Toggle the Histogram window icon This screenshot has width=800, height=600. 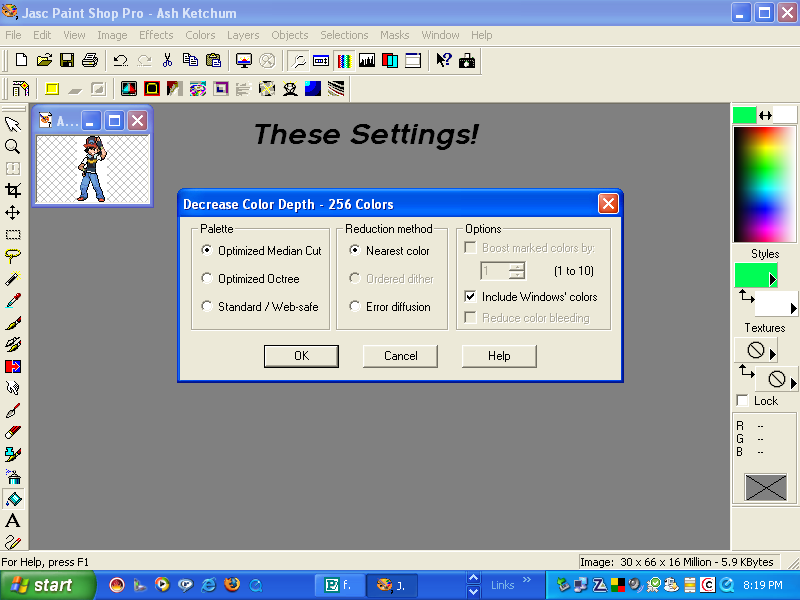367,60
